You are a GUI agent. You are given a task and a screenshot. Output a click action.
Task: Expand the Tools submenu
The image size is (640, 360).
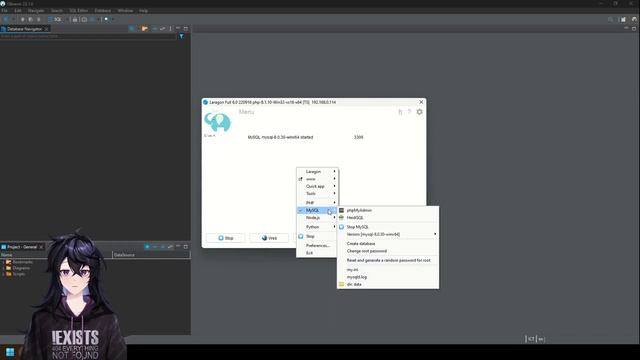pyautogui.click(x=317, y=194)
